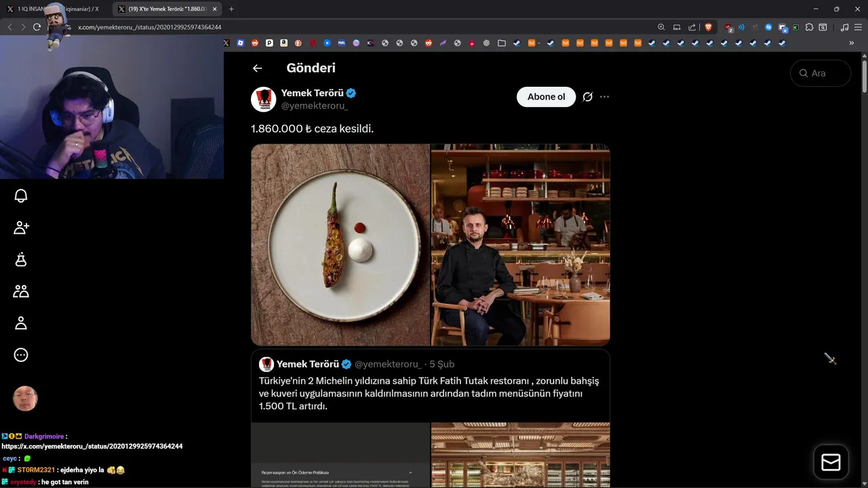Open the profile person icon in sidebar
Screen dimensions: 868x488
(21, 323)
